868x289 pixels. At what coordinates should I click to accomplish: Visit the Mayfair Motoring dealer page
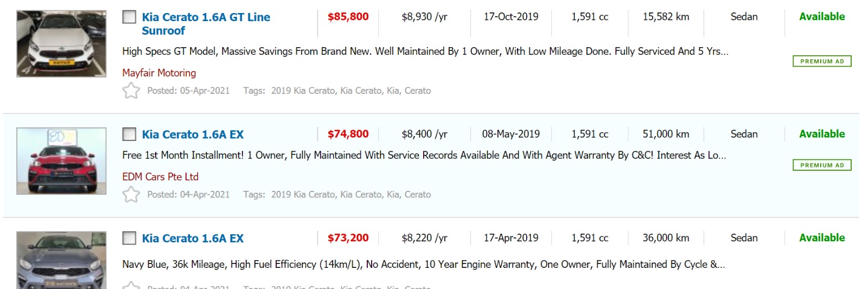tap(159, 73)
